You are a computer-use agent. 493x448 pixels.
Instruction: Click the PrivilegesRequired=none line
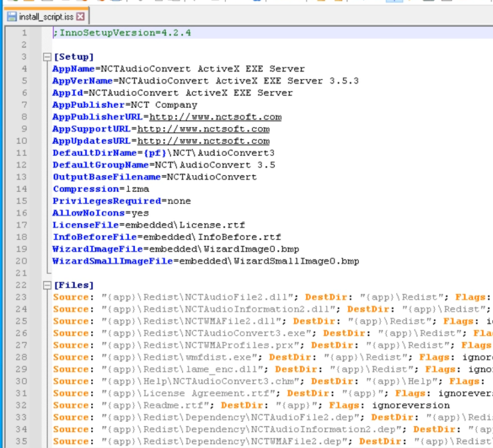[121, 201]
